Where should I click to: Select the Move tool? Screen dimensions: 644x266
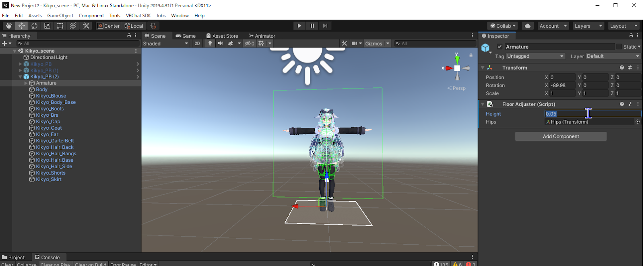(x=21, y=26)
